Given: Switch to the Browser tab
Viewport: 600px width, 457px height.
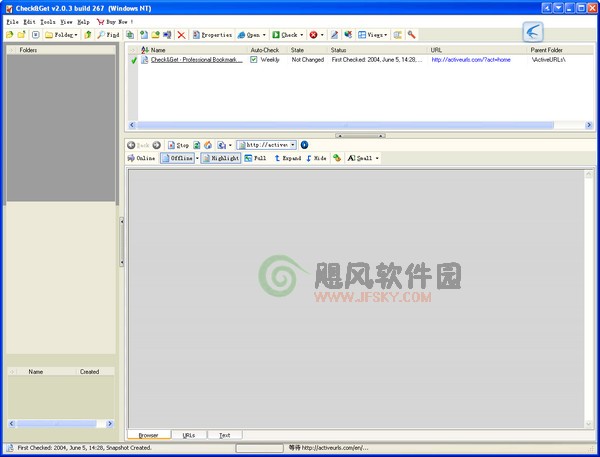Looking at the screenshot, I should pos(148,435).
